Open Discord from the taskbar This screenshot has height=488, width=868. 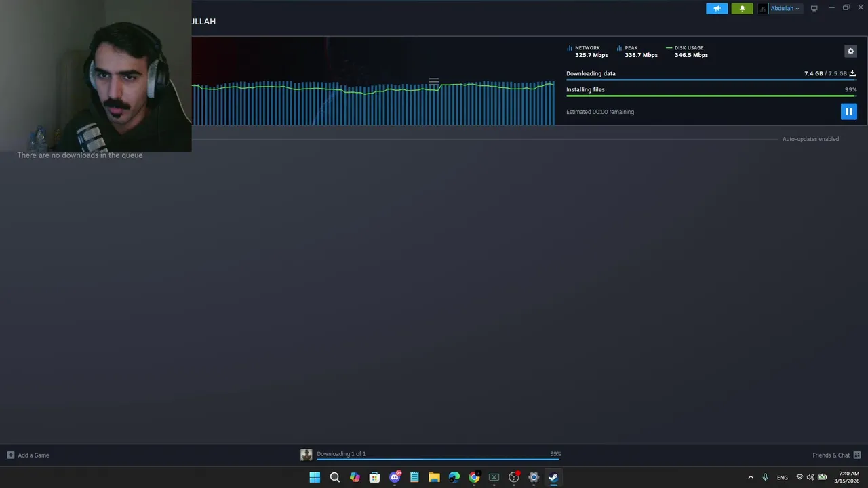[395, 477]
